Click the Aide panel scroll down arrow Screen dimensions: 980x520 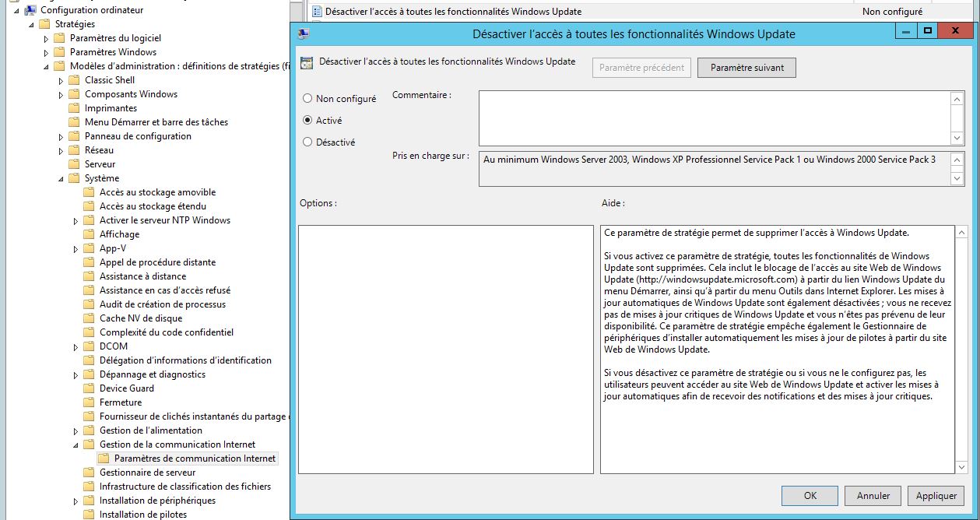tap(961, 466)
